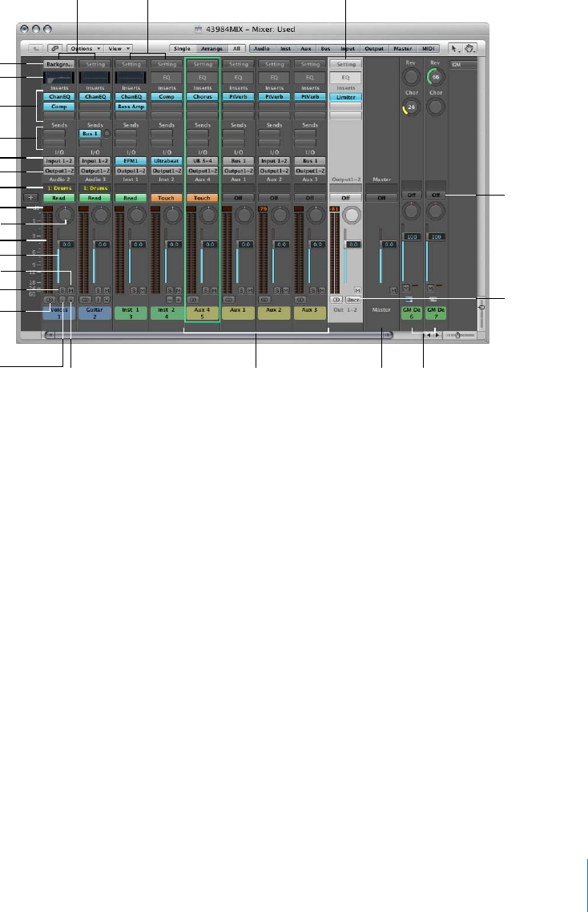Open the View dropdown menu

coord(119,49)
